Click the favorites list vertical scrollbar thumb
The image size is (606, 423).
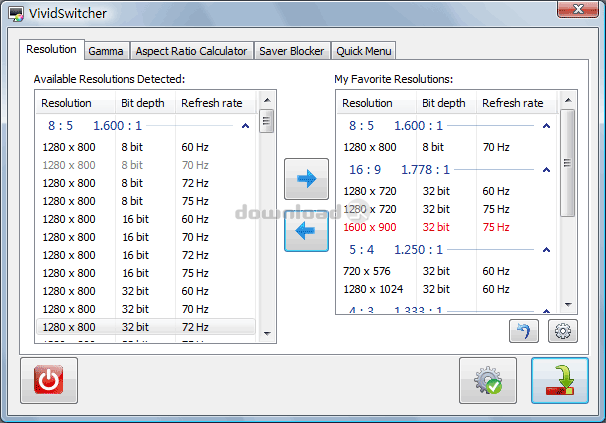(567, 165)
